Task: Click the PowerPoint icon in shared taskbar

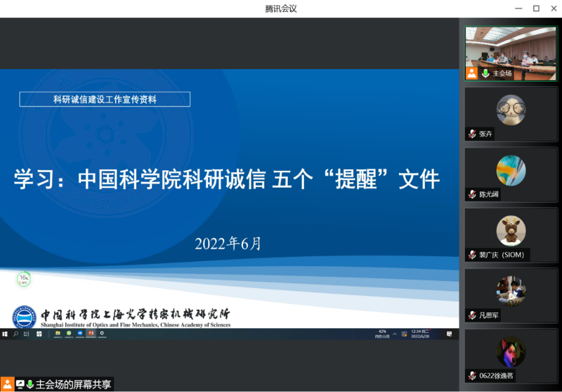Action: point(91,333)
